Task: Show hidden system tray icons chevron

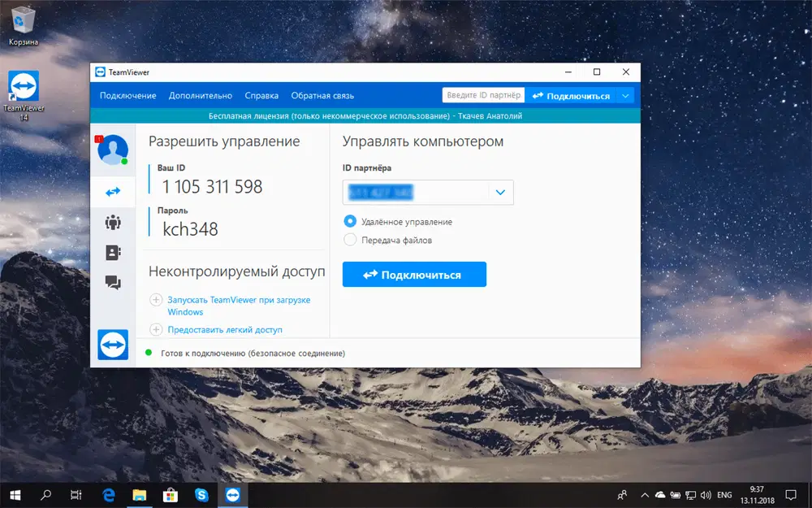Action: [x=645, y=495]
